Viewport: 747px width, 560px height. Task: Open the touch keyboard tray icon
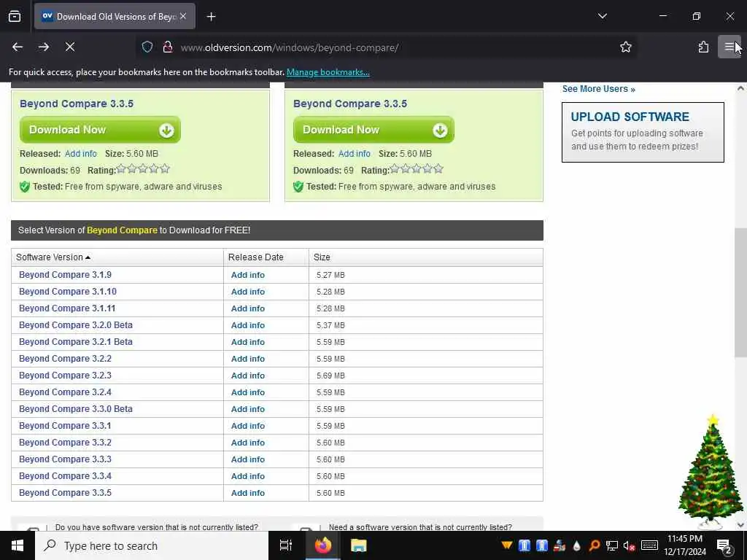pyautogui.click(x=649, y=545)
